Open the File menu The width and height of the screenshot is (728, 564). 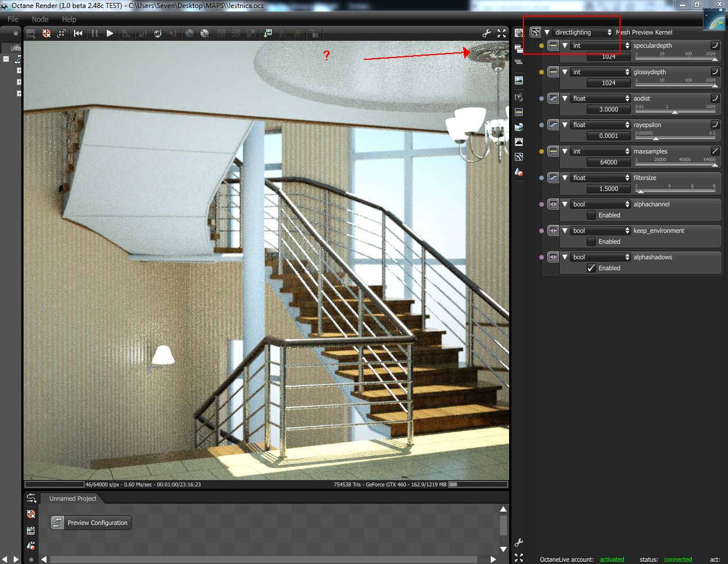(13, 19)
